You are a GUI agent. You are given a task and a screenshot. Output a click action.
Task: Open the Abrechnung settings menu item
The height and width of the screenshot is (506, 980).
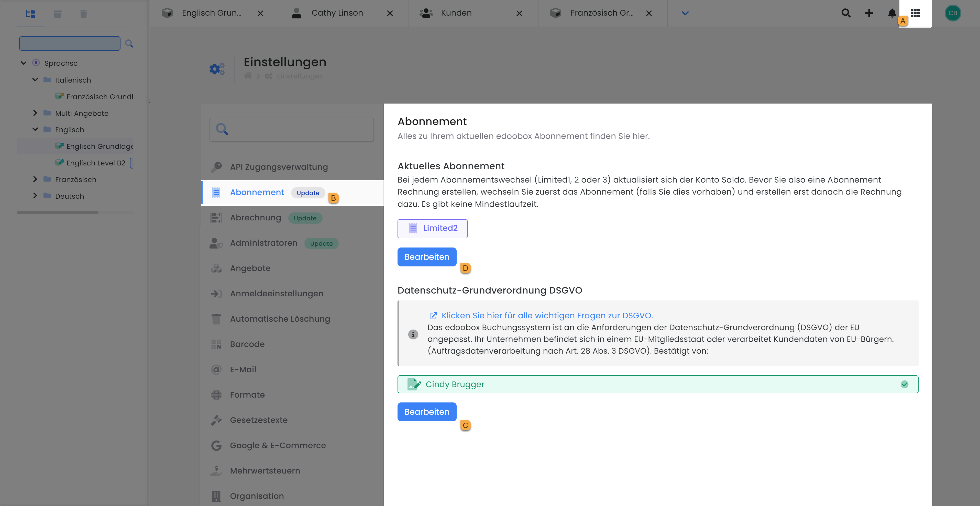pos(255,218)
